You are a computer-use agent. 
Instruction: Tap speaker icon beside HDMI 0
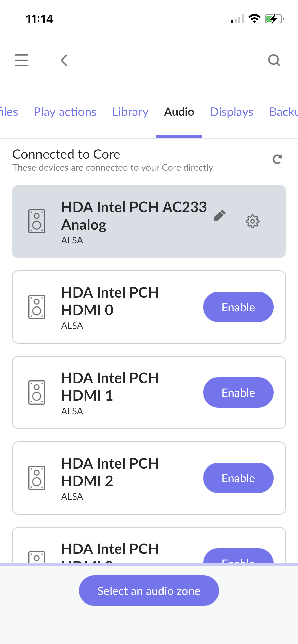[x=37, y=307]
